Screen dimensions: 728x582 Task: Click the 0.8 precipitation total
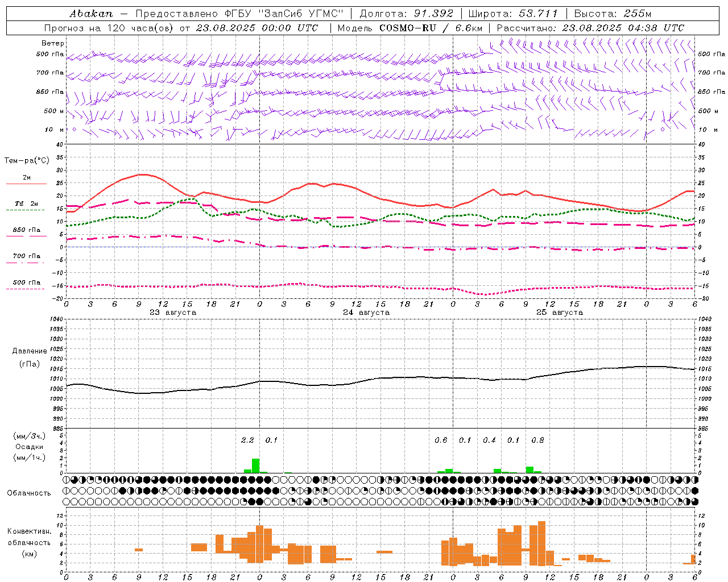pos(537,440)
